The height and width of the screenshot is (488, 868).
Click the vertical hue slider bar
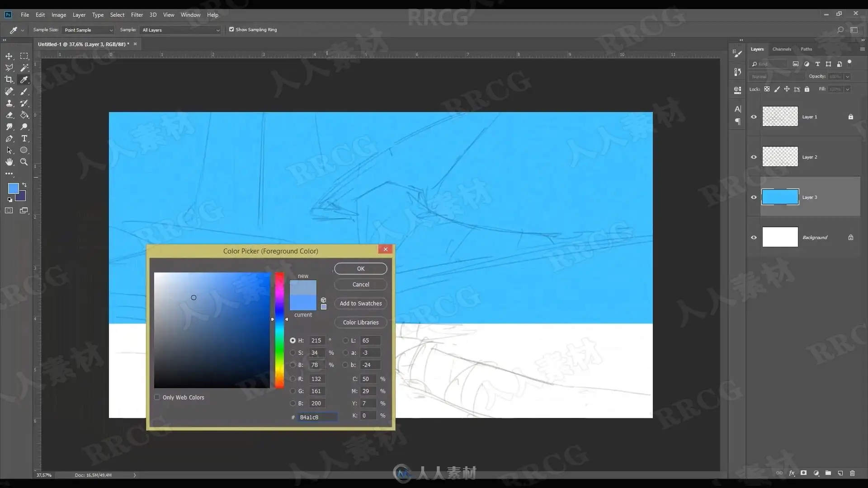pyautogui.click(x=279, y=330)
